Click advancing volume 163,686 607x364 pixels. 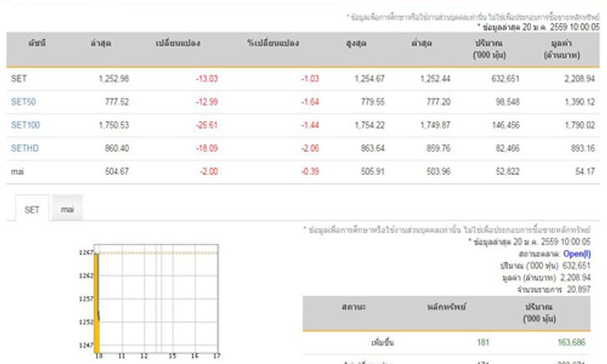(571, 342)
